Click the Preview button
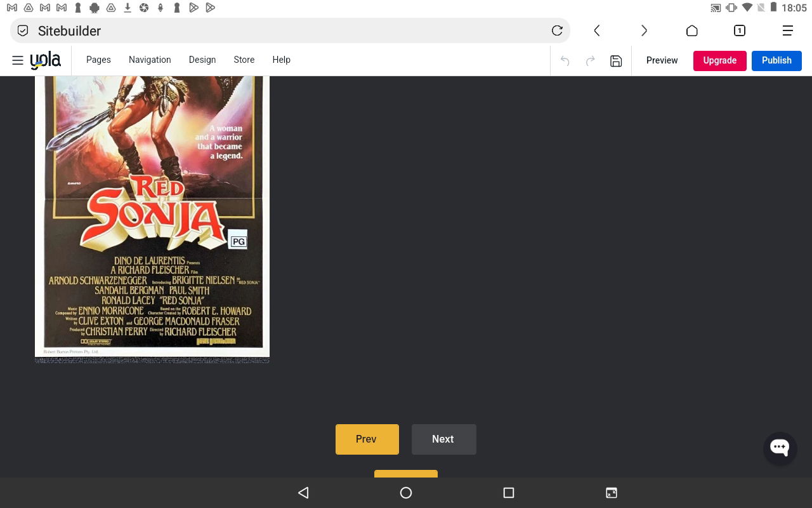The image size is (812, 508). (662, 60)
